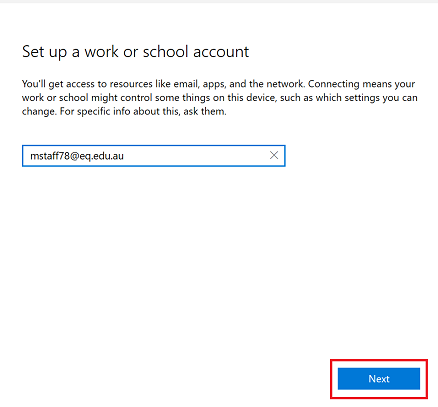Click the '@eq.edu.au' domain part of the address
The height and width of the screenshot is (407, 438).
(x=97, y=156)
